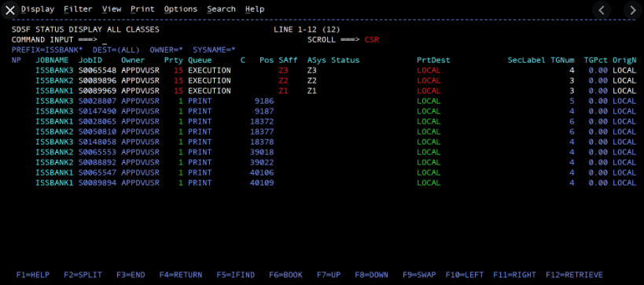Select job ID S0148058

(98, 142)
